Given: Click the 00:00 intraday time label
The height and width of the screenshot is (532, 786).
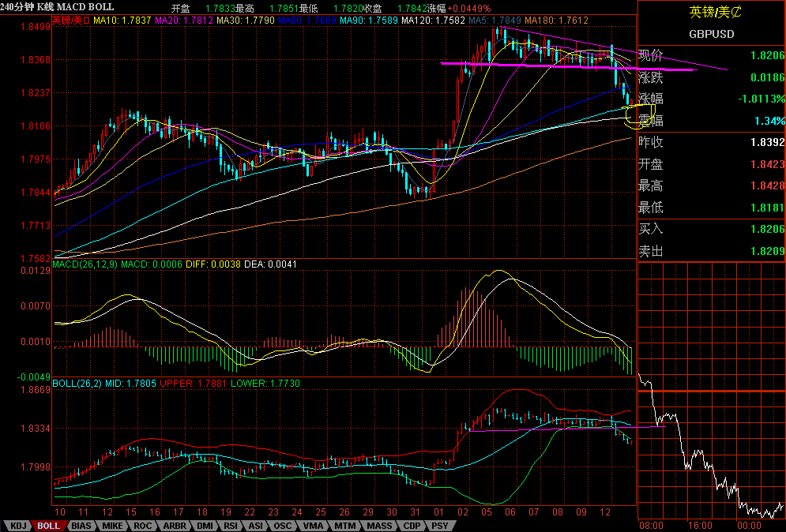Looking at the screenshot, I should click(x=749, y=526).
